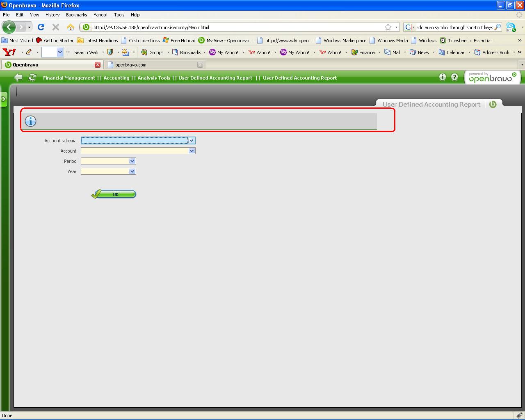Open the Windows Media bookmark
The height and width of the screenshot is (420, 525).
[389, 40]
